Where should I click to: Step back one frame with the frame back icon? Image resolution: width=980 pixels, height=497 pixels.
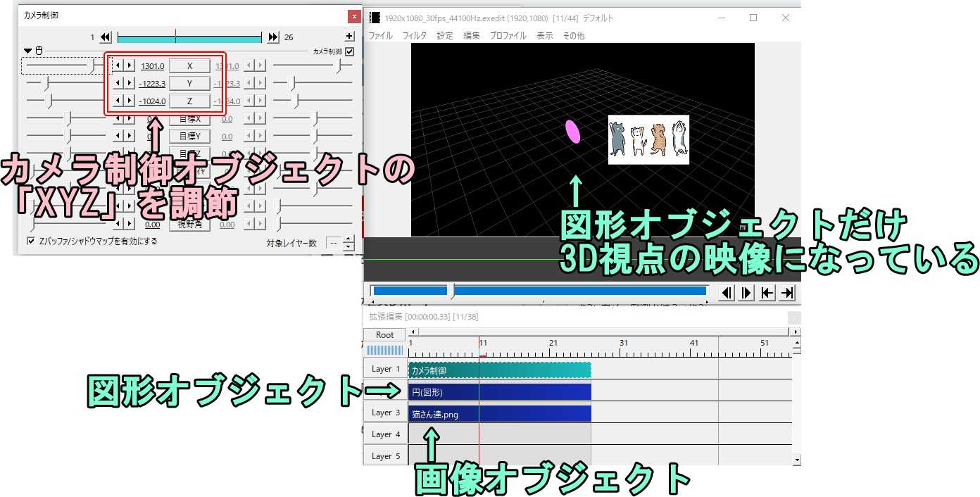pyautogui.click(x=726, y=292)
